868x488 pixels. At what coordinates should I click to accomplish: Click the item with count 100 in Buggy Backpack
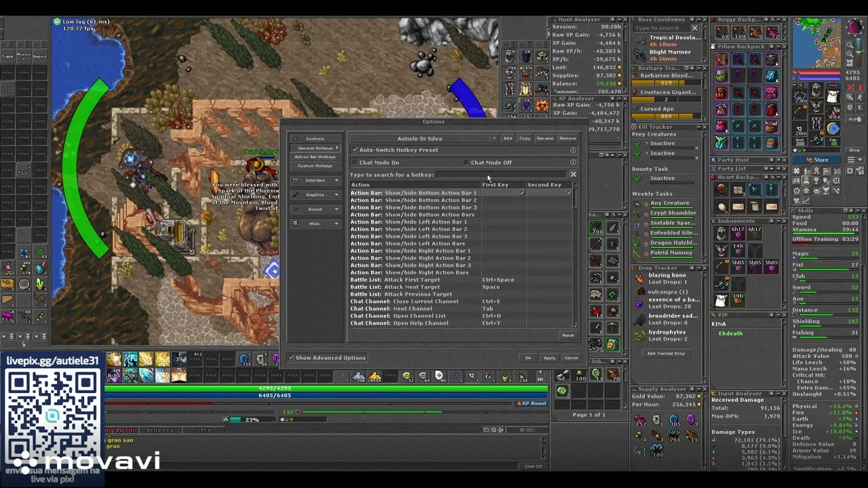point(738,32)
